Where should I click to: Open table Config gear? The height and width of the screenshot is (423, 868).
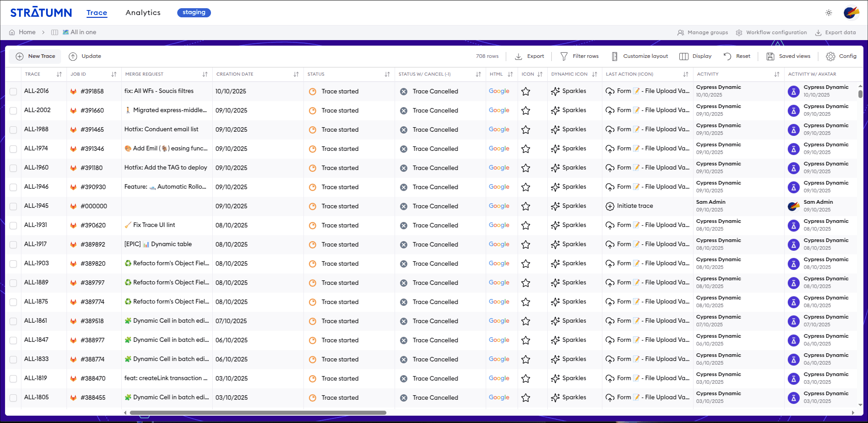[831, 57]
